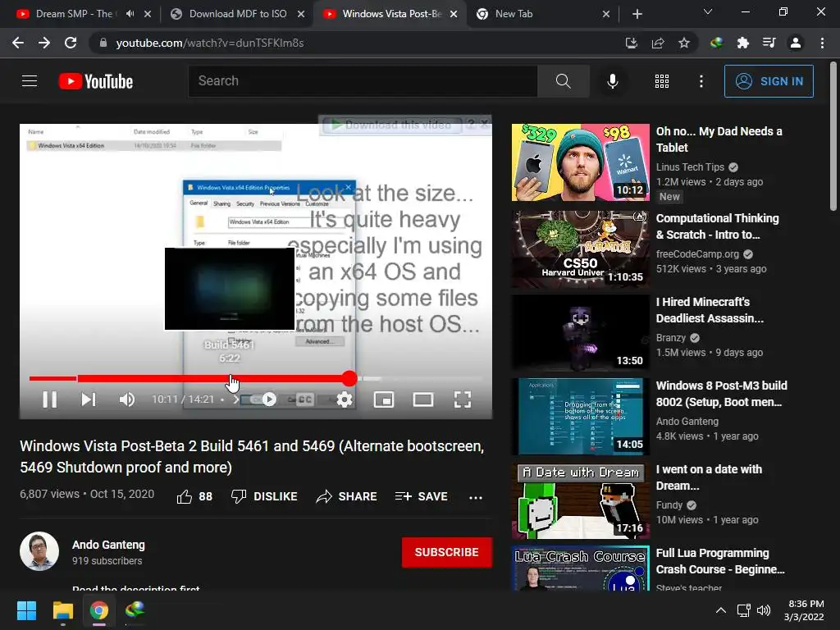Share this page icon in address bar
Image resolution: width=840 pixels, height=630 pixels.
(x=658, y=43)
